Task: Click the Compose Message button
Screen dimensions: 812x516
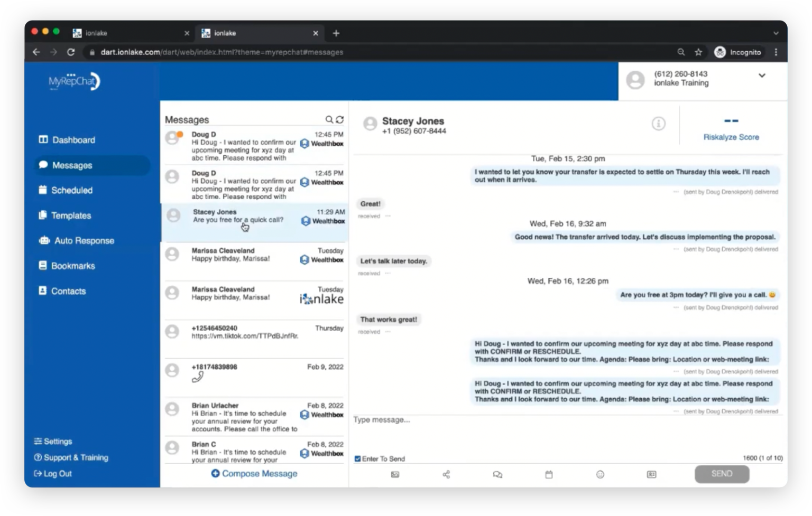Action: click(254, 473)
